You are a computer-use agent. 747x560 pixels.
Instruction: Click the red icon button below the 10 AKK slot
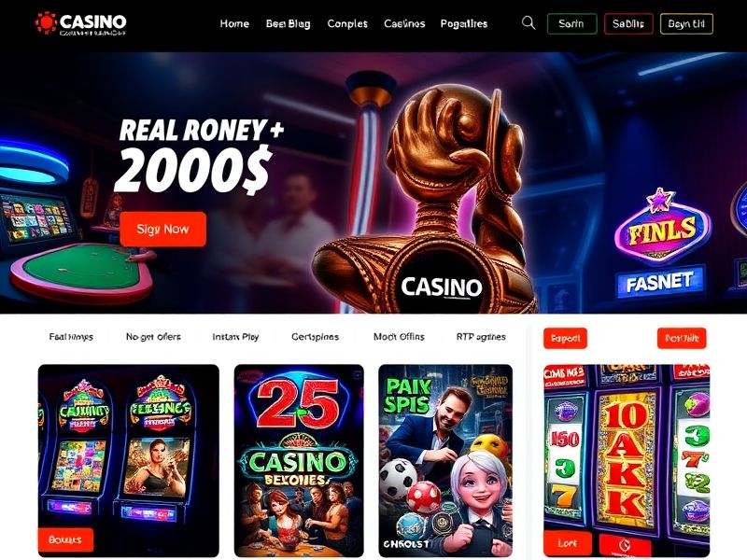[625, 544]
